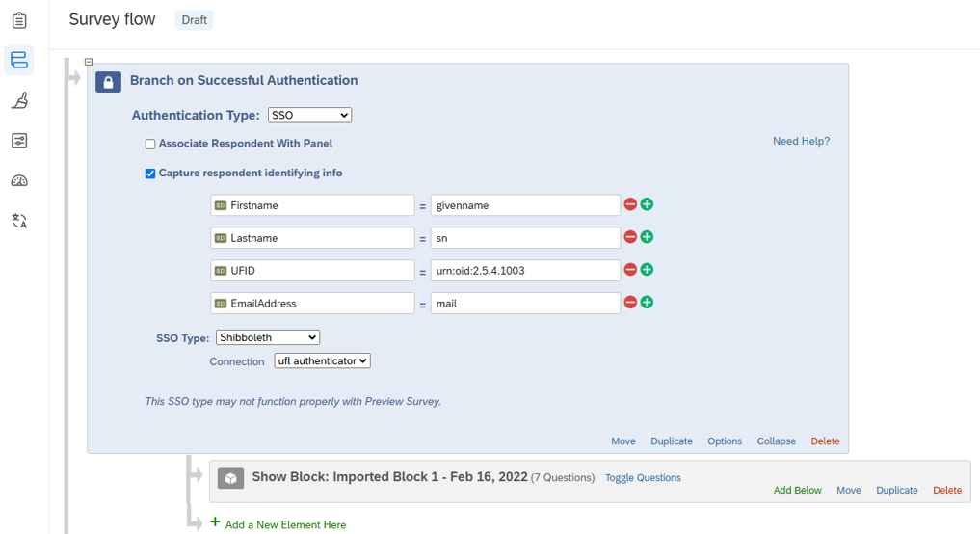The width and height of the screenshot is (980, 534).
Task: Remove the Firstname field row
Action: point(630,204)
